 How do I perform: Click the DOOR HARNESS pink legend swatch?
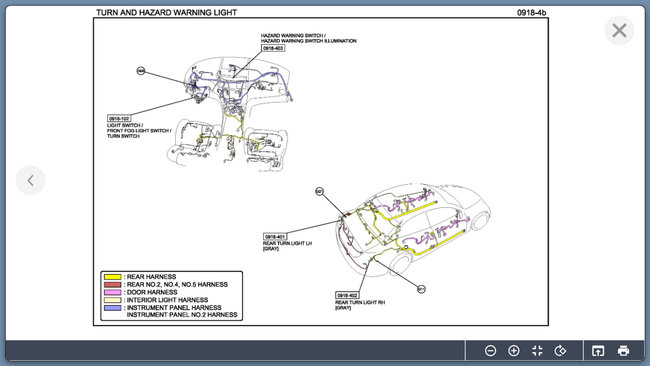[112, 292]
